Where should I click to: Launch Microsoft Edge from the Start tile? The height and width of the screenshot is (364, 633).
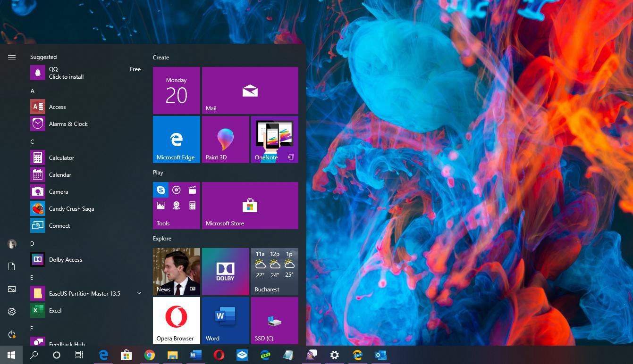pyautogui.click(x=176, y=140)
